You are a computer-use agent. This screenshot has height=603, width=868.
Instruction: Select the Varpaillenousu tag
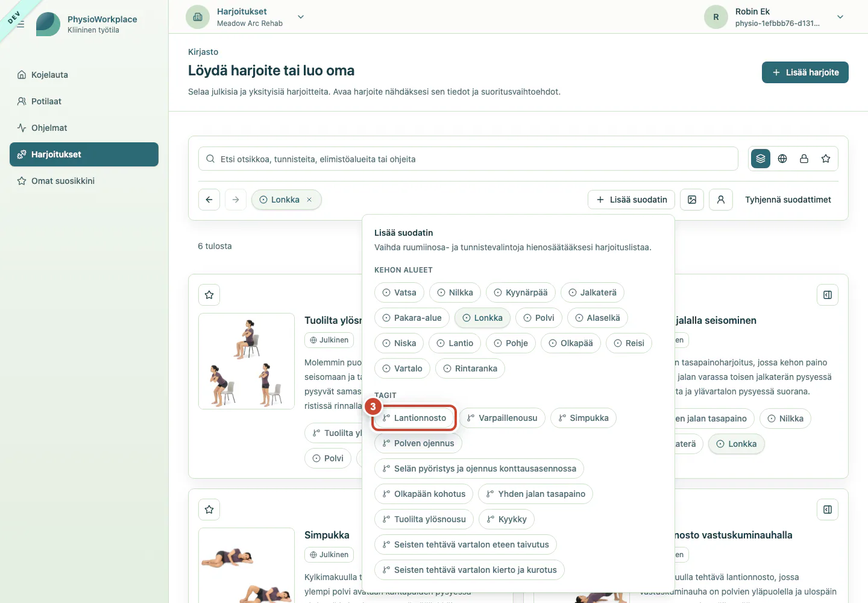pyautogui.click(x=502, y=418)
